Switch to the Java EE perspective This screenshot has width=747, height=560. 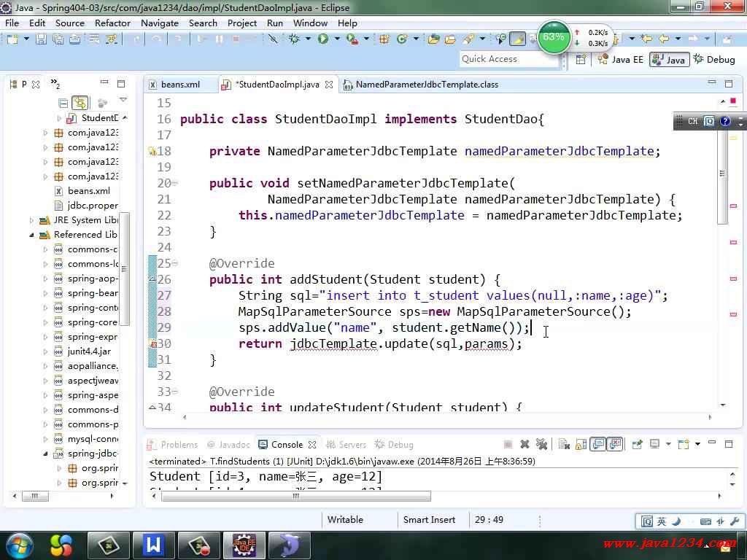click(x=620, y=60)
